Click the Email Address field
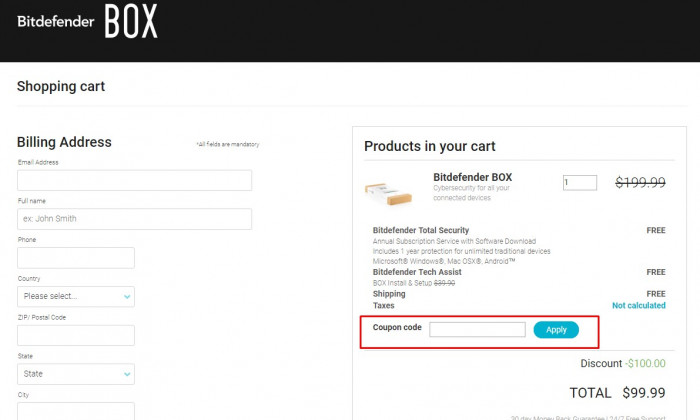The height and width of the screenshot is (420, 700). coord(134,180)
